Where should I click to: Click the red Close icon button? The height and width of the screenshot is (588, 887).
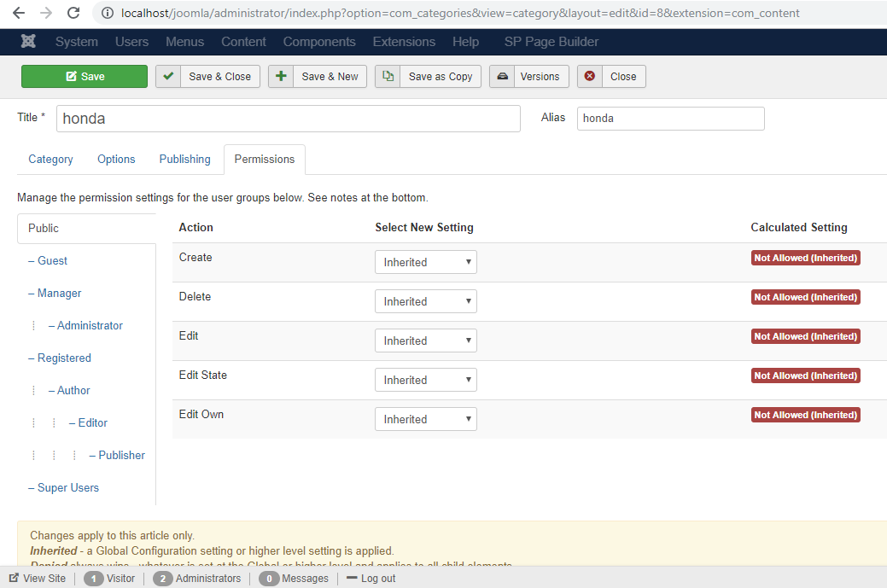point(589,76)
